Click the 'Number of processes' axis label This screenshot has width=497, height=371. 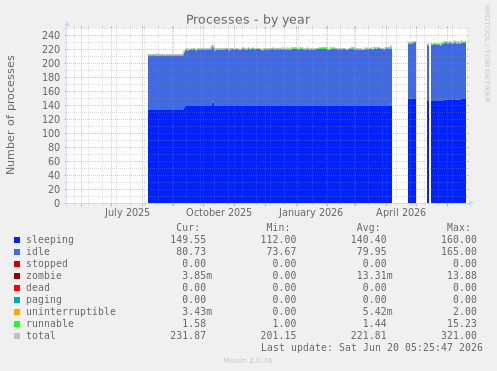coord(10,115)
